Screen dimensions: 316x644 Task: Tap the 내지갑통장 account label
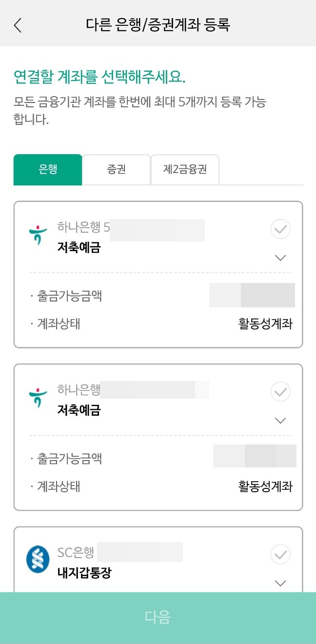[x=84, y=573]
